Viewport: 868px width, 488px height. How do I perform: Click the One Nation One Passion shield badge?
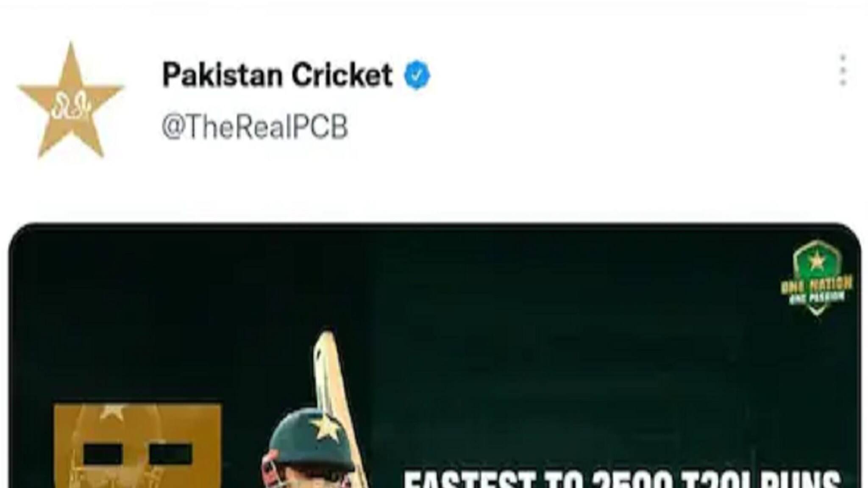pos(817,277)
